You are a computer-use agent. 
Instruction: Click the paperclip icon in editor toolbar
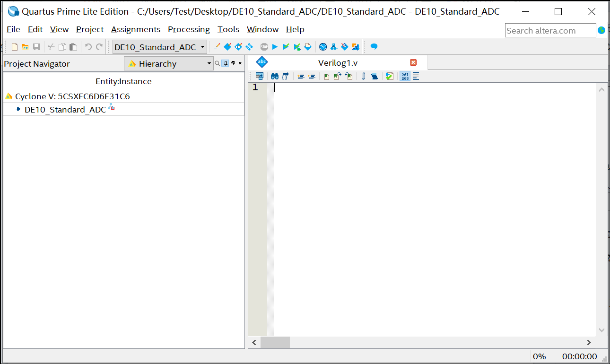[363, 76]
